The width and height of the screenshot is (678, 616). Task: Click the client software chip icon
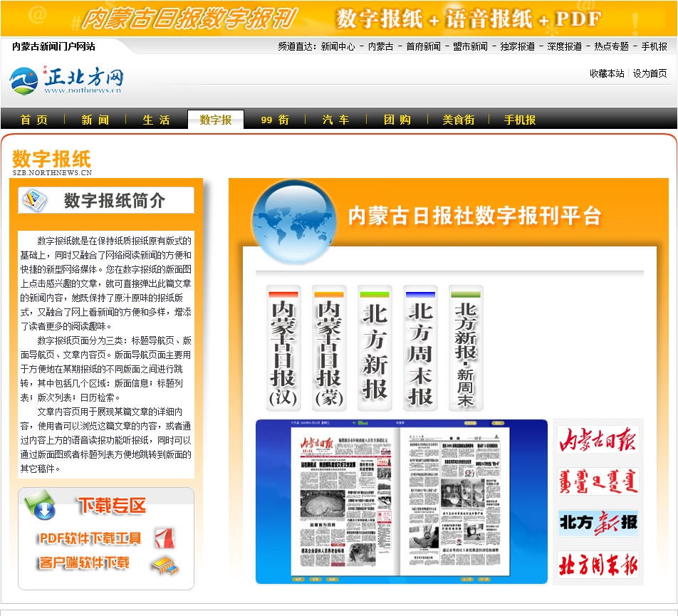coord(165,565)
